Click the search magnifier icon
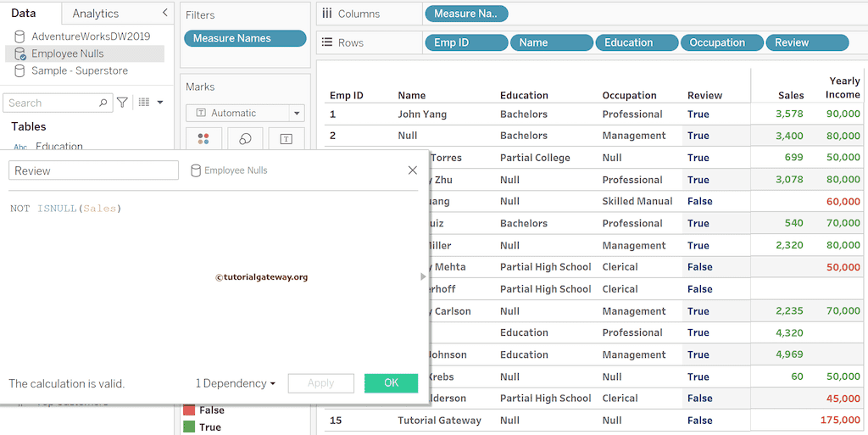This screenshot has width=868, height=435. click(x=103, y=103)
